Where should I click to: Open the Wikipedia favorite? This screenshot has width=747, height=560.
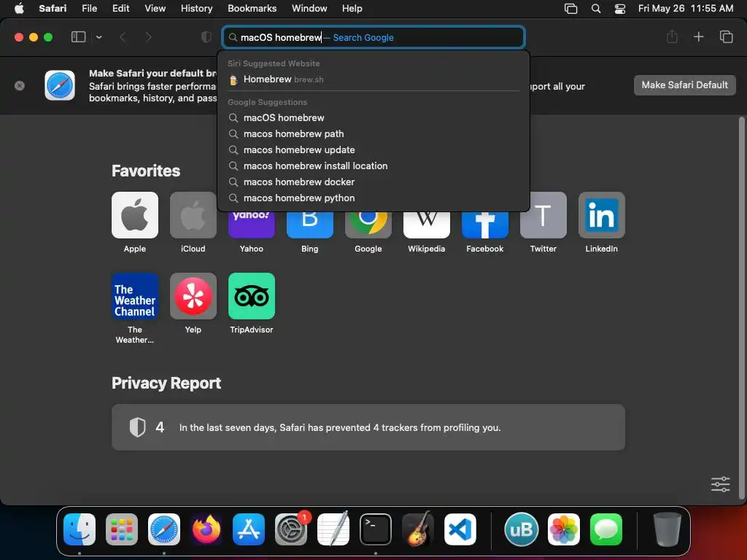pos(426,225)
